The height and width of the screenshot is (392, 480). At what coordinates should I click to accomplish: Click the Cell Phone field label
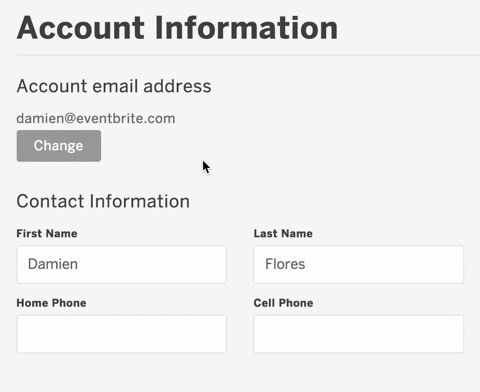[x=283, y=303]
